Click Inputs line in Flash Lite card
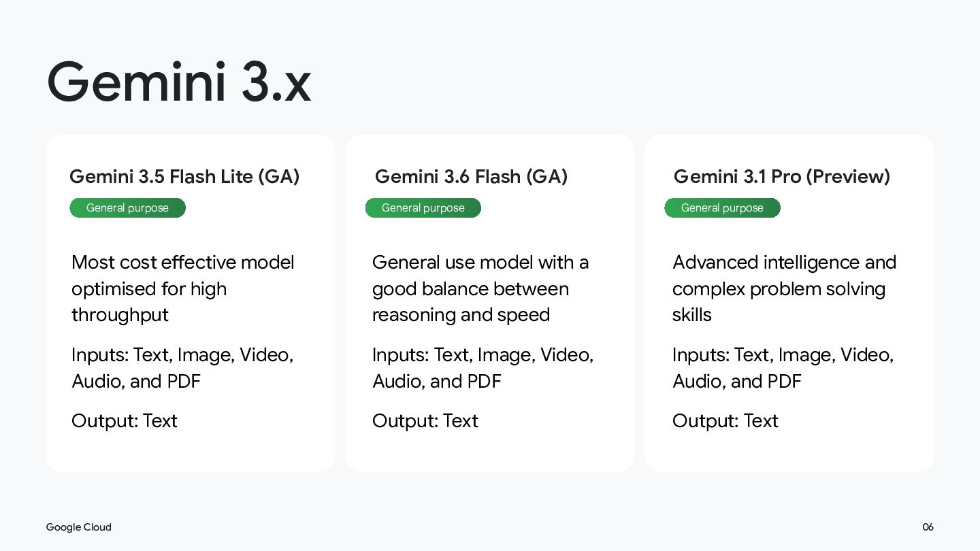The width and height of the screenshot is (980, 551). pyautogui.click(x=182, y=368)
